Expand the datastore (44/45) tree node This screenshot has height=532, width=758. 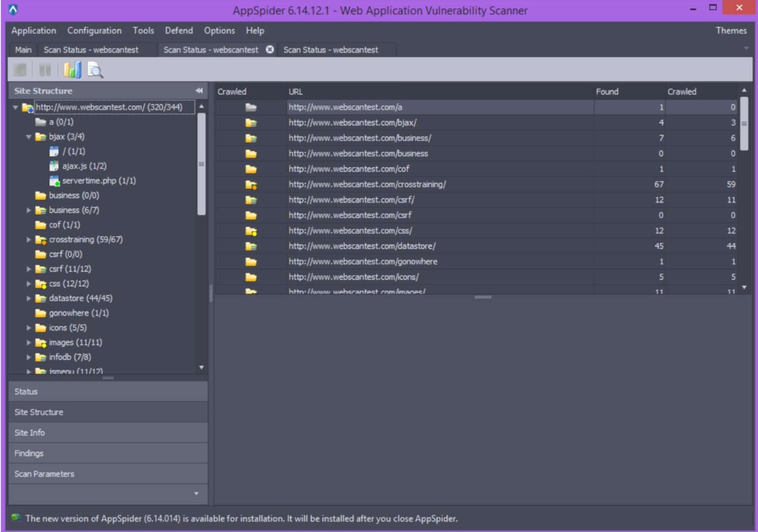[29, 298]
